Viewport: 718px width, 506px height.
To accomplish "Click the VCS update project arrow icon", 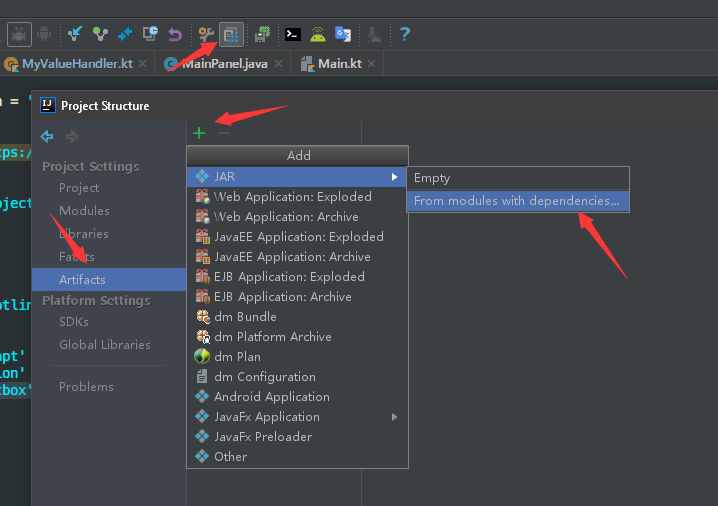I will tap(75, 34).
